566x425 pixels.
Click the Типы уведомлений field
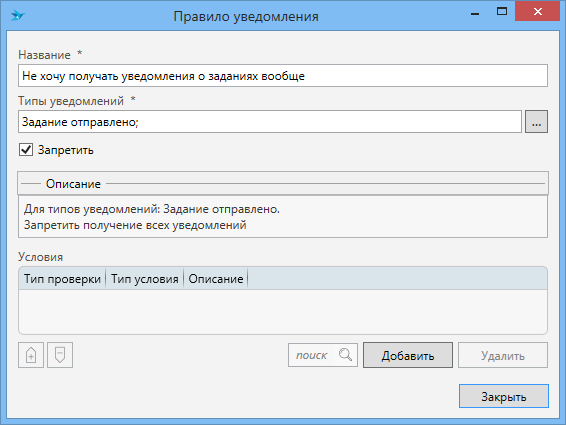[270, 122]
